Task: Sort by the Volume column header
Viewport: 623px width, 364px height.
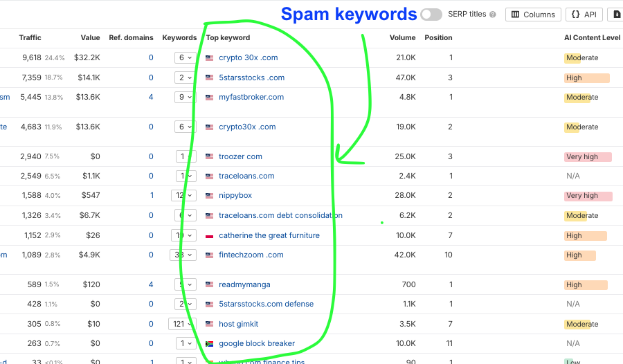Action: point(402,38)
